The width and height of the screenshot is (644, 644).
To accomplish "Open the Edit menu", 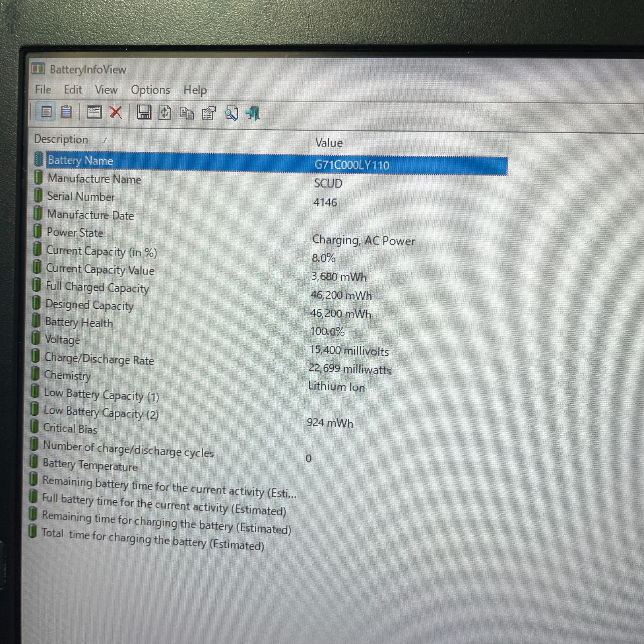I will [x=73, y=89].
